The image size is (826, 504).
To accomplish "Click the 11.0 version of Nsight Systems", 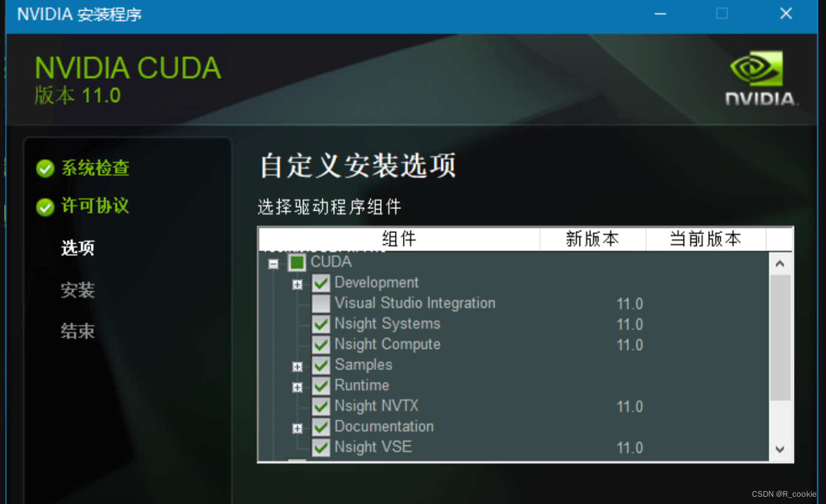I will pos(629,324).
